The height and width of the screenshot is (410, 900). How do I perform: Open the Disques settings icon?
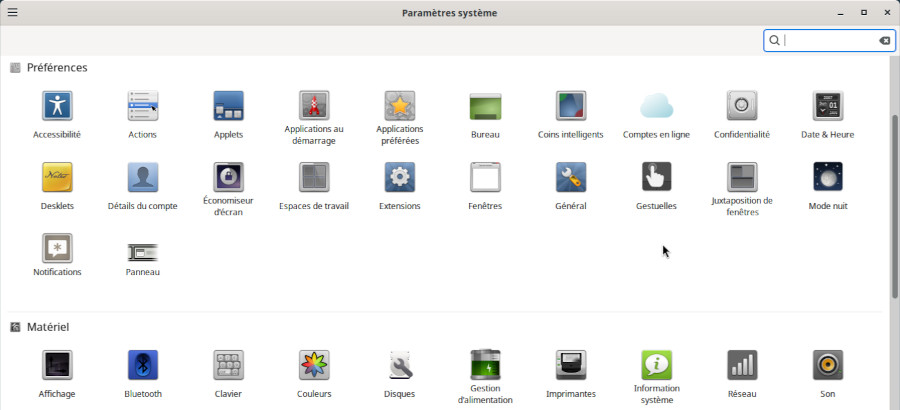[399, 365]
